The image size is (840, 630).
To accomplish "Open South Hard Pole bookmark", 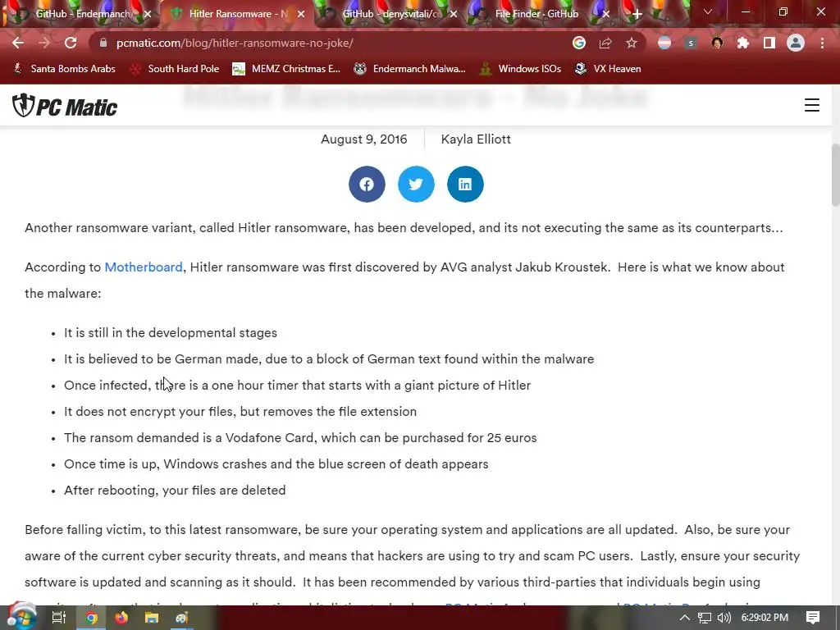I will [176, 69].
